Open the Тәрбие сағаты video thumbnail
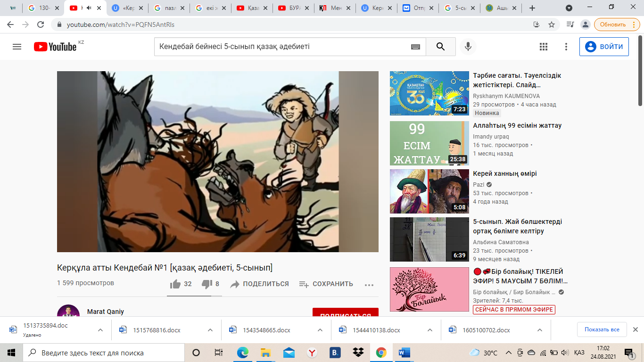 (x=429, y=93)
